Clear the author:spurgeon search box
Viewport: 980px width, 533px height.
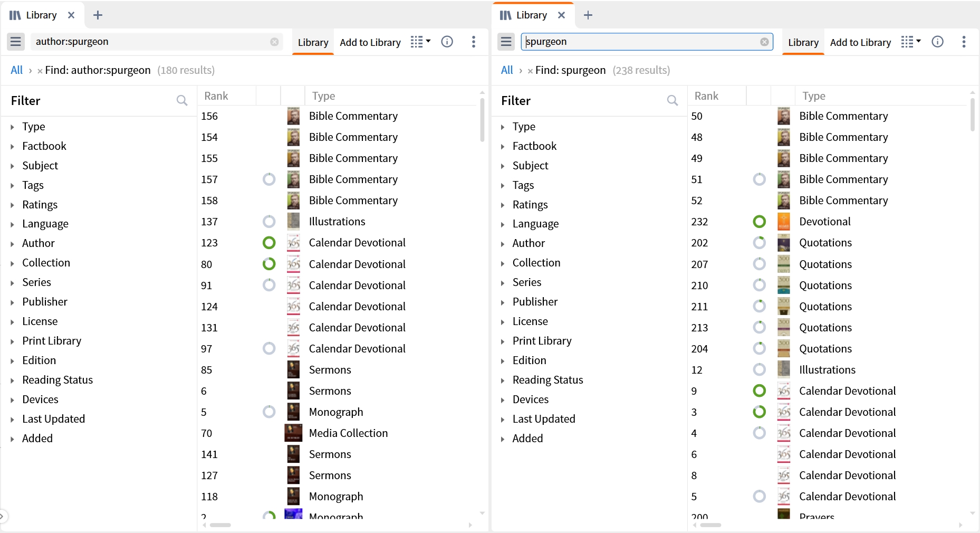pyautogui.click(x=274, y=42)
